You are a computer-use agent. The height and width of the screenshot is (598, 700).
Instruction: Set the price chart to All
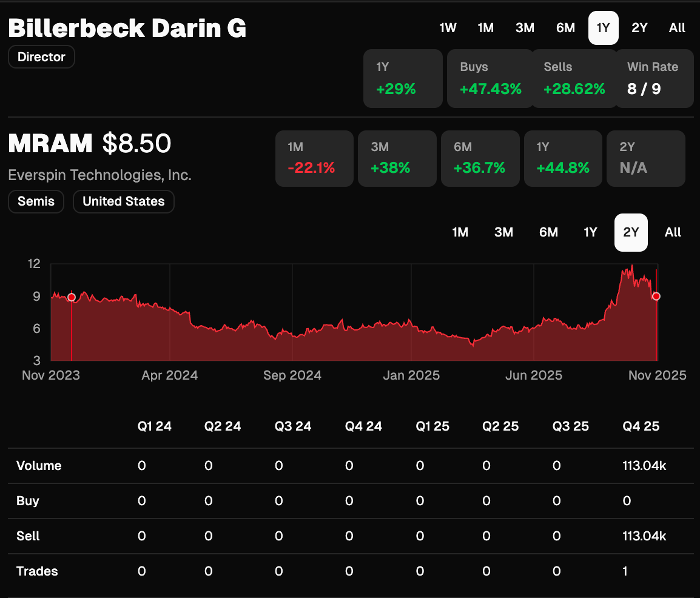tap(673, 232)
